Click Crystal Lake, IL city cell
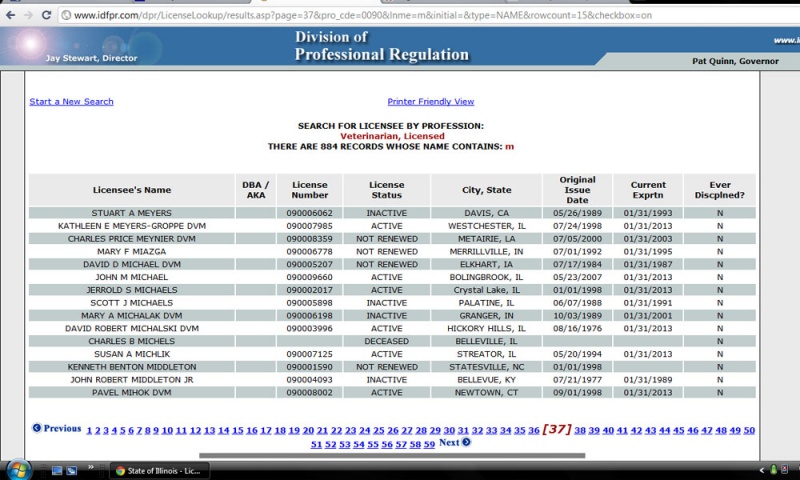800x480 pixels. tap(486, 290)
